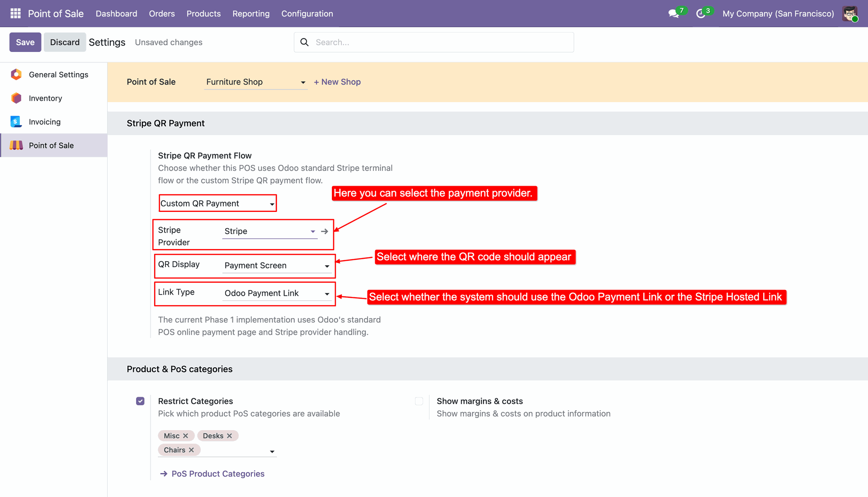868x497 pixels.
Task: Open the Dashboard menu
Action: 117,14
